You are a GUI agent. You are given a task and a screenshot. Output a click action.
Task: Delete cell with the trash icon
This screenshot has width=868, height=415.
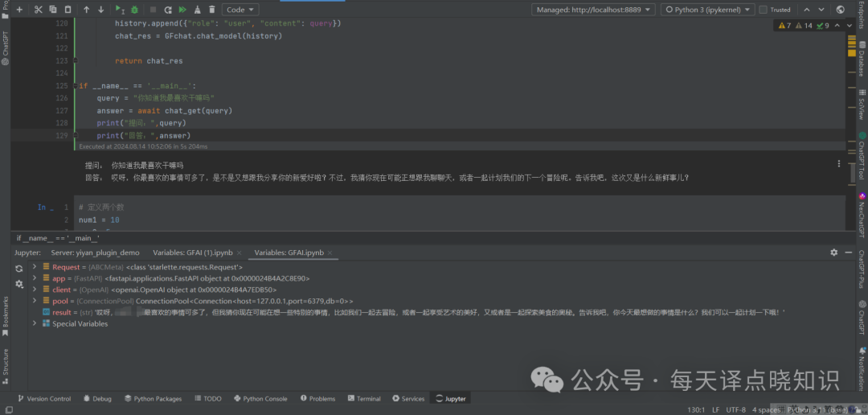coord(212,10)
